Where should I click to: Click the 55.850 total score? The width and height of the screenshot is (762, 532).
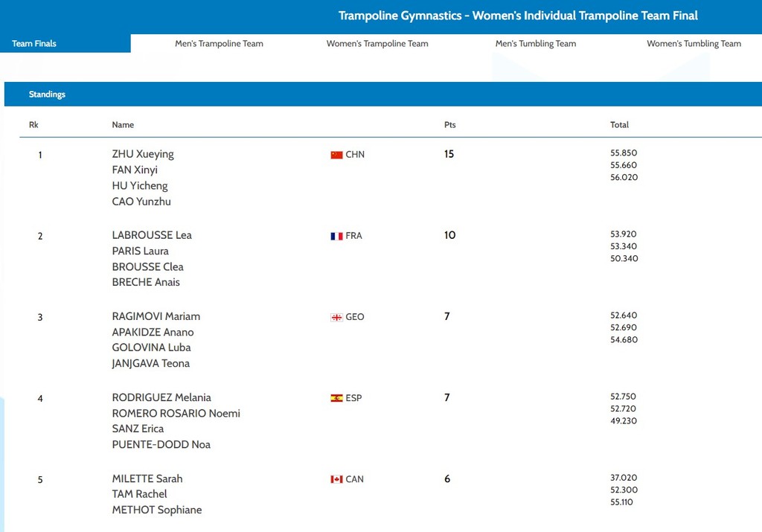tap(624, 153)
